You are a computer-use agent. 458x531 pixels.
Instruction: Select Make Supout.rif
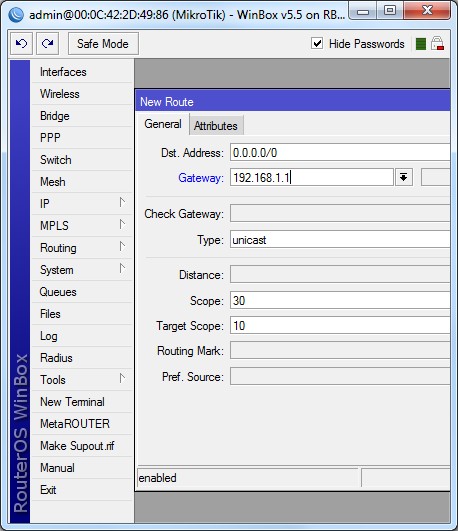click(82, 446)
